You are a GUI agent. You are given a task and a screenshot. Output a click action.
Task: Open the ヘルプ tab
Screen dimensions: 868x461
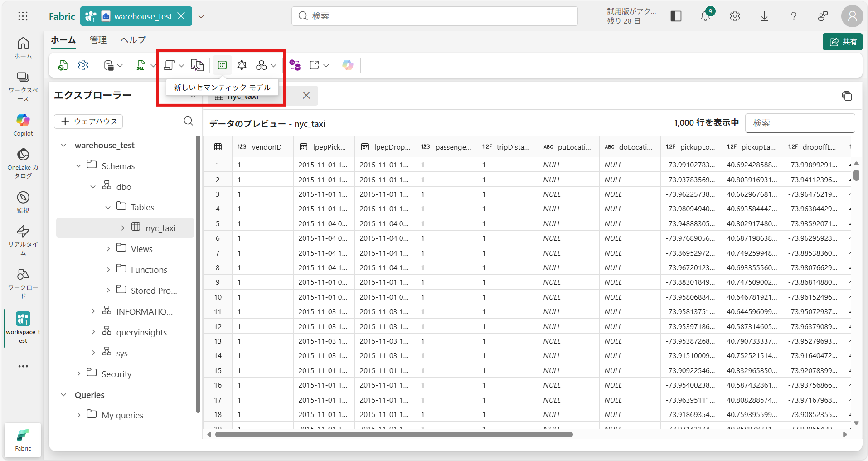[133, 40]
